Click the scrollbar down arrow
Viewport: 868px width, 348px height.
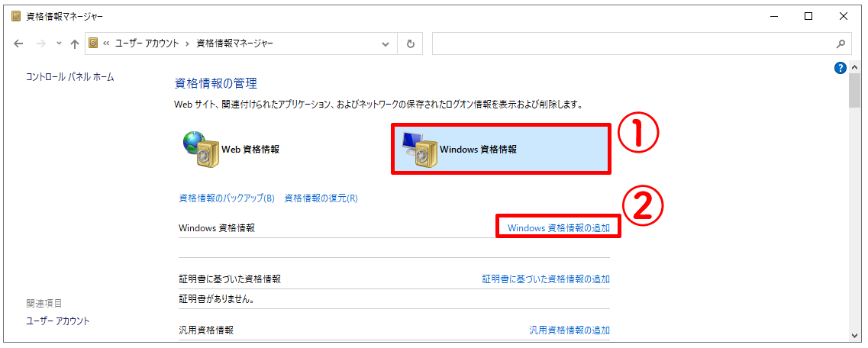point(857,335)
